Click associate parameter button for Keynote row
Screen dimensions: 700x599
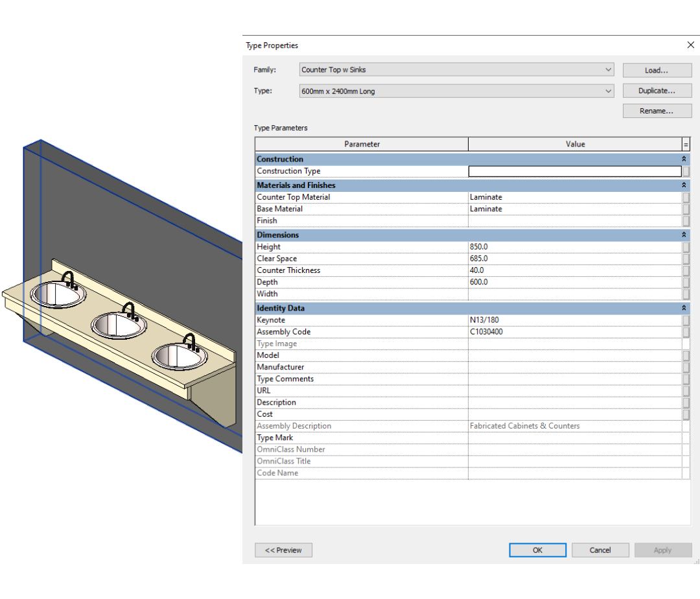click(x=686, y=320)
